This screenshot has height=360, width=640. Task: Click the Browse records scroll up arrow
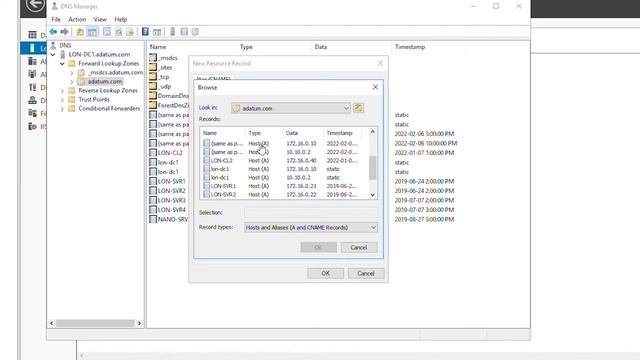tap(372, 132)
